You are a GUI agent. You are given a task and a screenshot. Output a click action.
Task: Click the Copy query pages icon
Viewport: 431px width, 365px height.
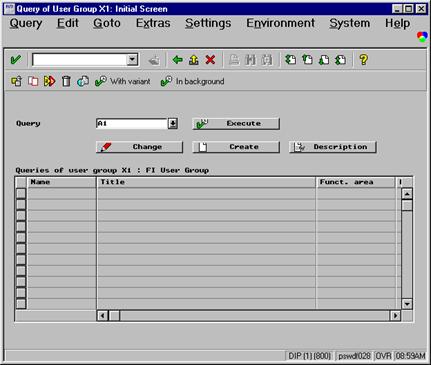(33, 81)
